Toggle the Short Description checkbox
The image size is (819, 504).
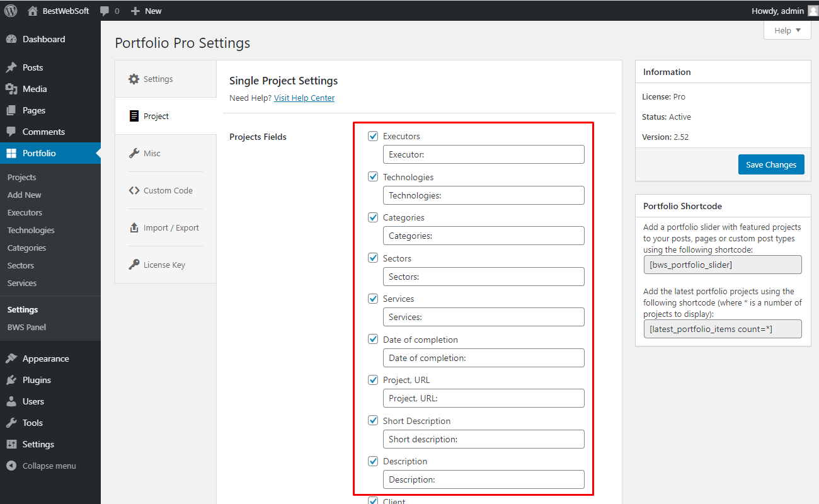pyautogui.click(x=373, y=421)
